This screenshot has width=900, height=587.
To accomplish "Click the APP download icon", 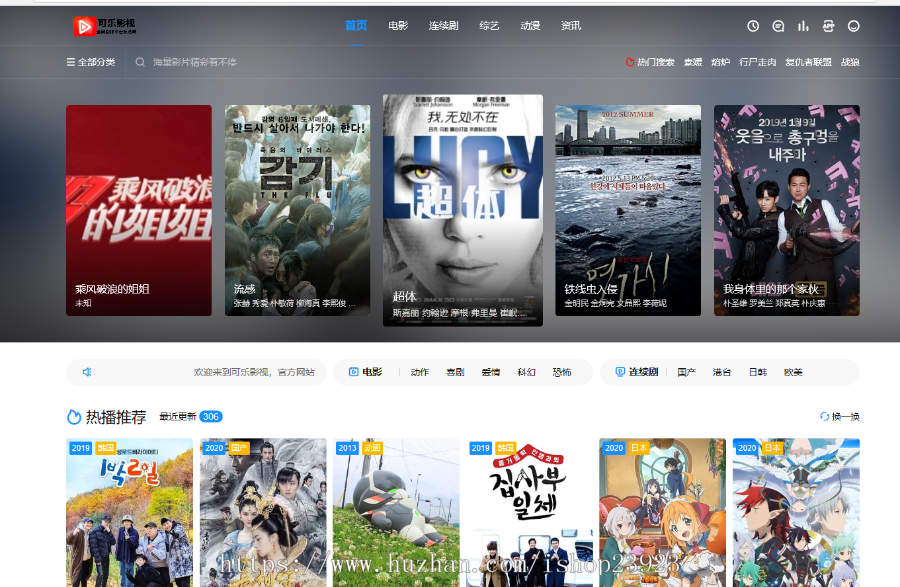I will [828, 26].
